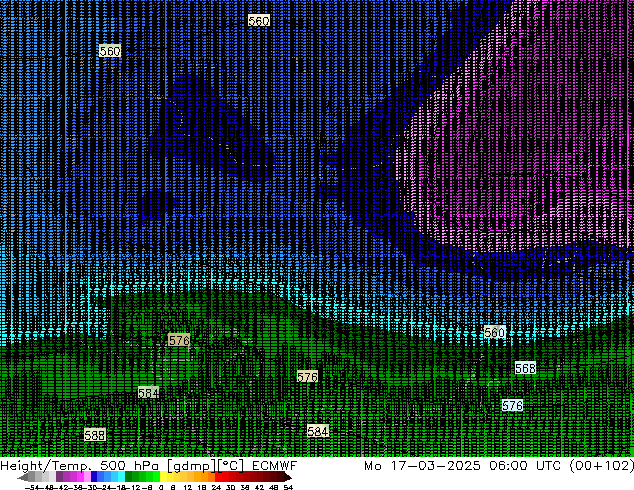Click the legend tick label 24

coord(216,487)
